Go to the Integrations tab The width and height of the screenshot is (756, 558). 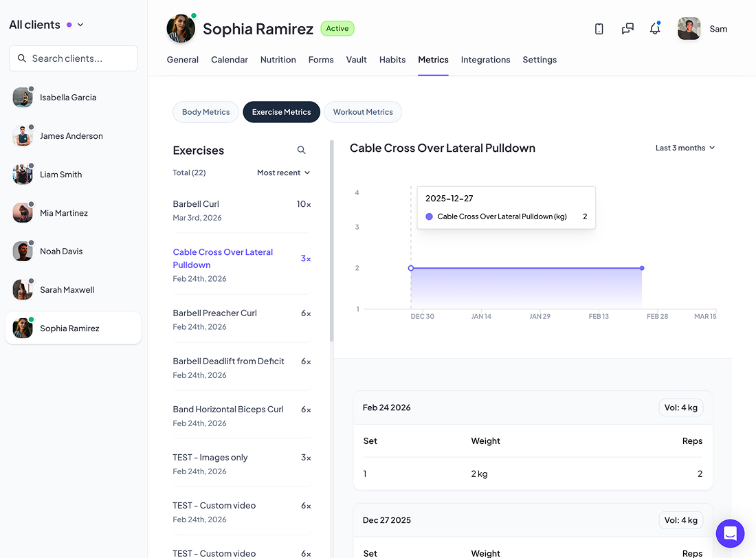click(x=485, y=60)
